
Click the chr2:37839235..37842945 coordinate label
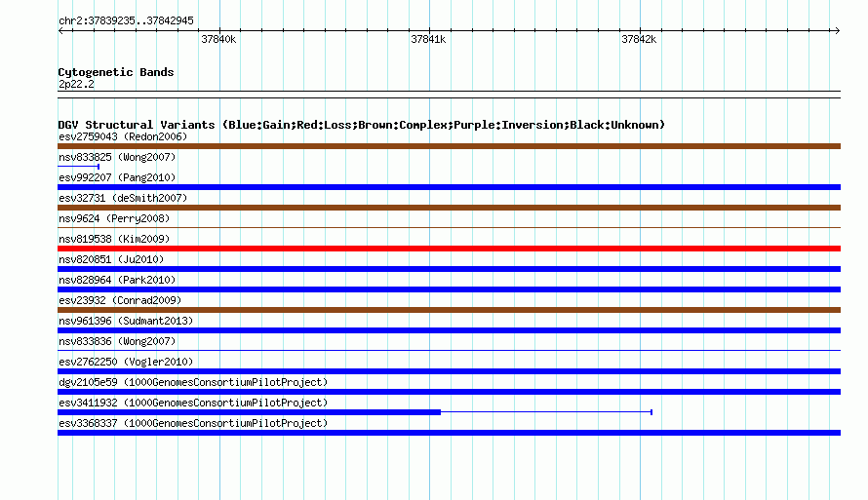(x=126, y=20)
